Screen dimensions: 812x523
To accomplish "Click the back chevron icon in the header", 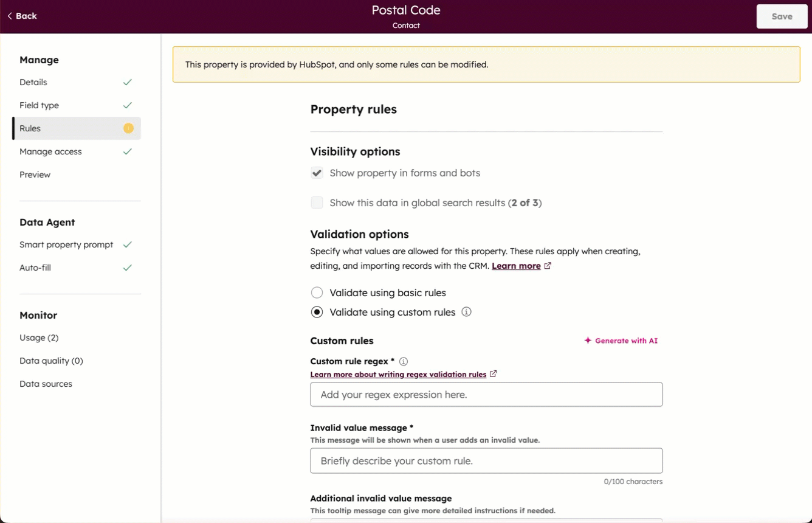I will pyautogui.click(x=9, y=16).
